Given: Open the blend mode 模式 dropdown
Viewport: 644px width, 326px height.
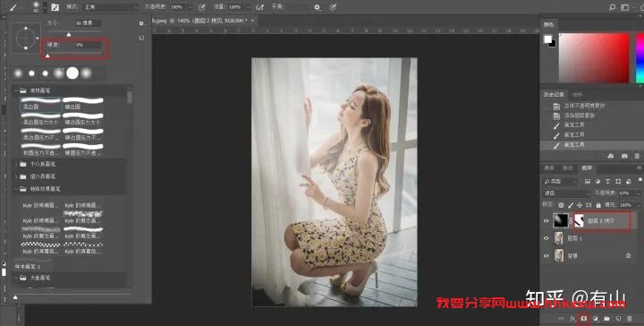Looking at the screenshot, I should coord(111,7).
